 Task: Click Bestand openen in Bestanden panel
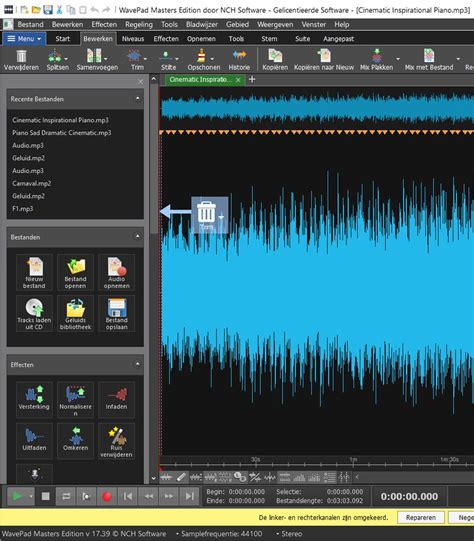point(75,273)
